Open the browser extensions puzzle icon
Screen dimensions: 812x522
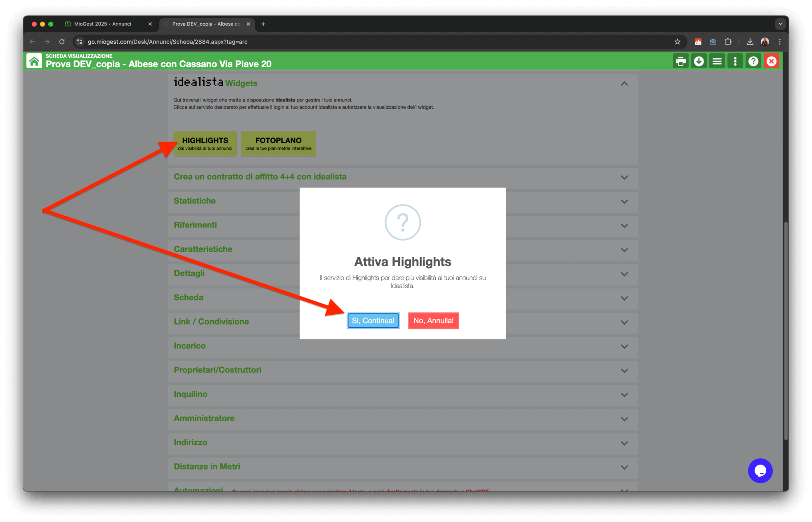(728, 42)
